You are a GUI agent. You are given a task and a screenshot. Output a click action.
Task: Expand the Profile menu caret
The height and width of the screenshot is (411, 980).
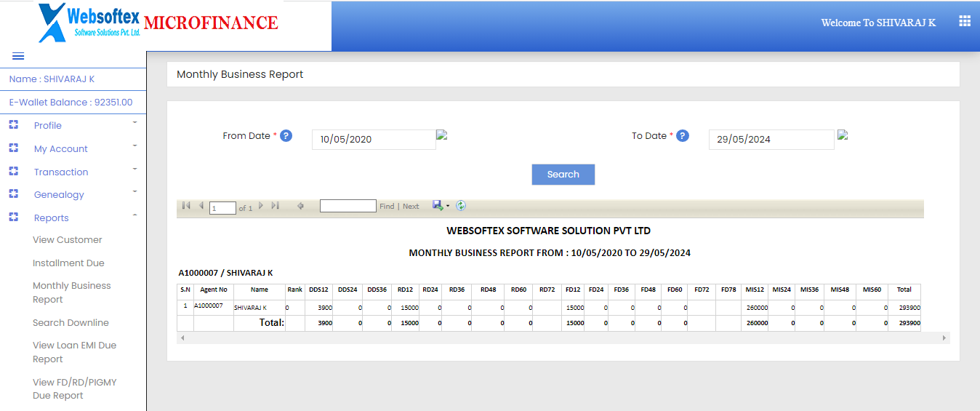[x=134, y=122]
